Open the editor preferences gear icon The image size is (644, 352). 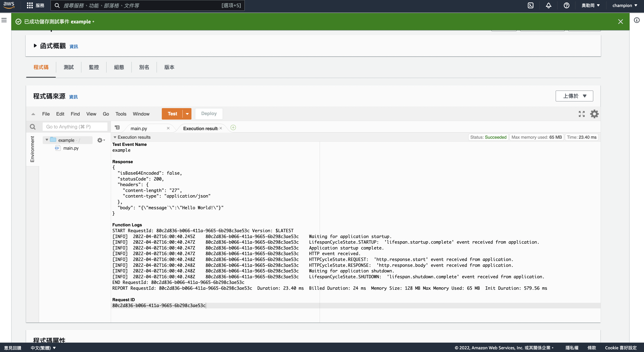[594, 114]
